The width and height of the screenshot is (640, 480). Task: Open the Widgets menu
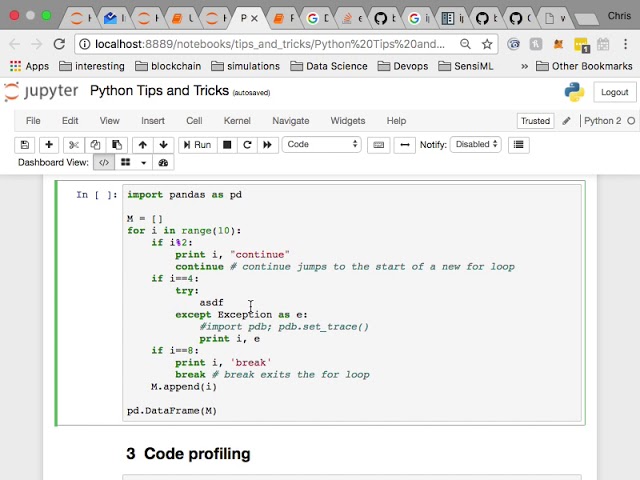coord(348,121)
